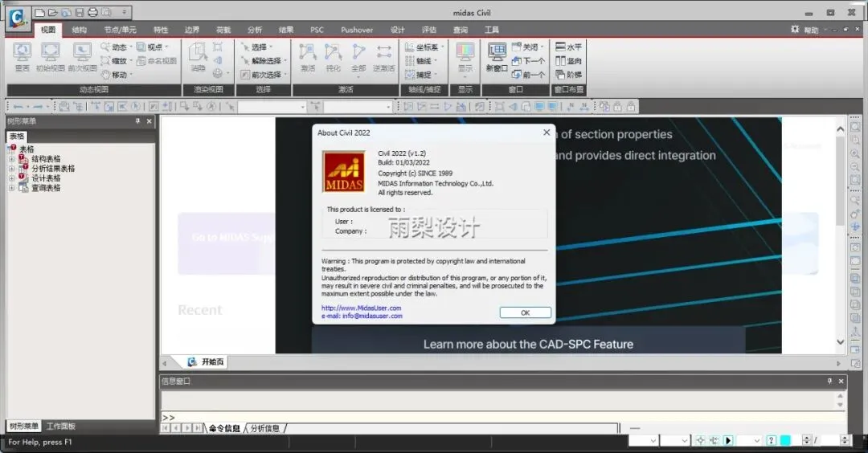This screenshot has width=868, height=453.
Task: Click the Print icon in quick access bar
Action: 92,12
